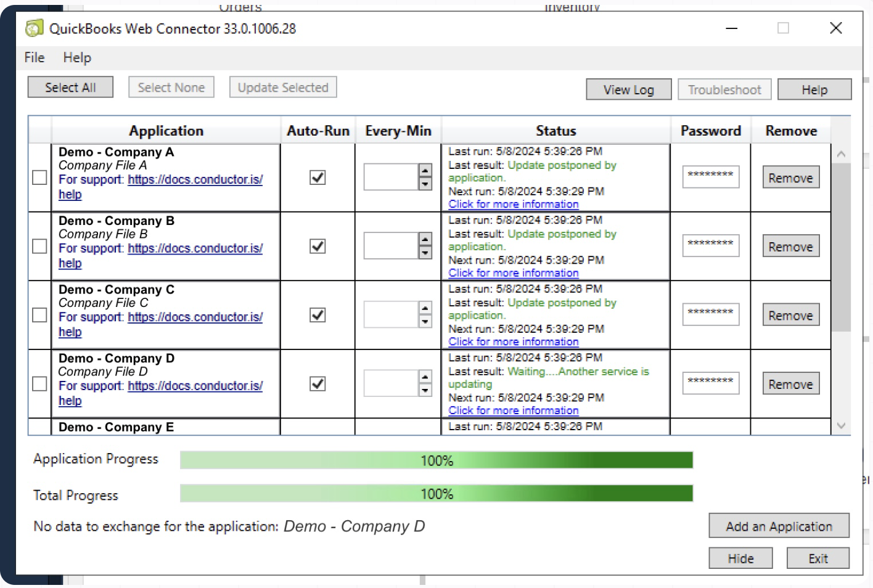
Task: Remove the Demo - Company B application
Action: 791,247
